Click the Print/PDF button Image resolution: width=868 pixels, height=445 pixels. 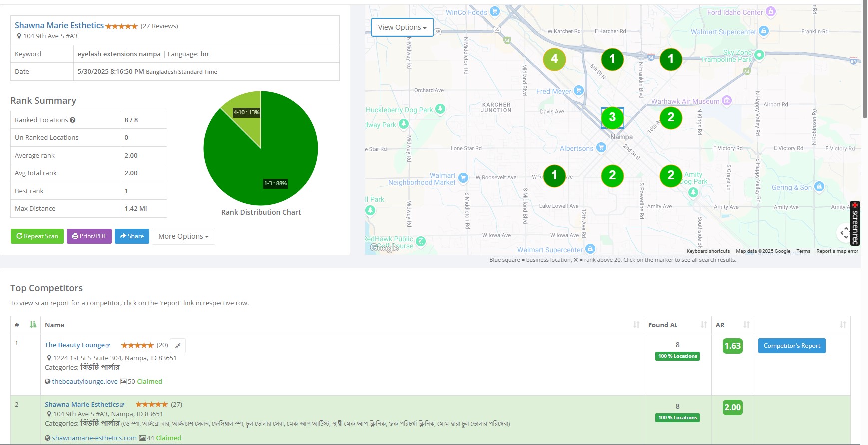pyautogui.click(x=89, y=236)
